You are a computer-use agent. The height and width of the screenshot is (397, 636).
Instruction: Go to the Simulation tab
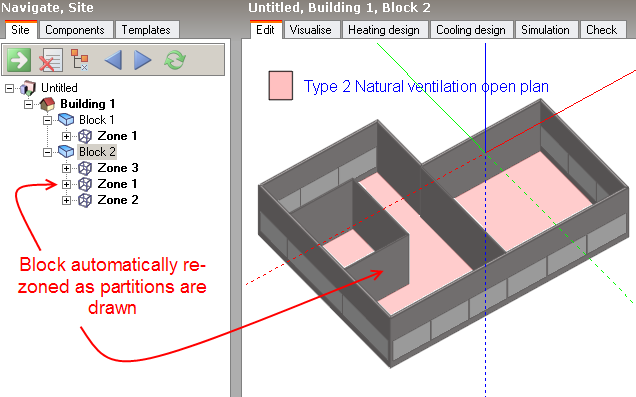(x=546, y=30)
